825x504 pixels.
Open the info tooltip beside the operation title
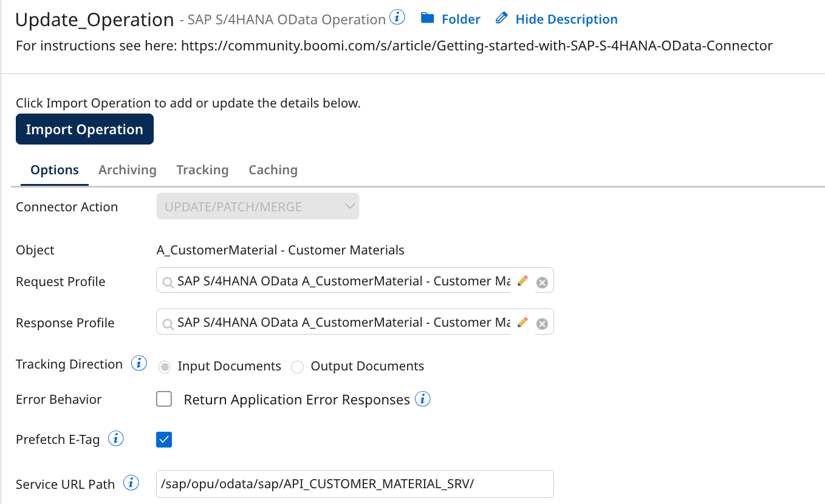click(397, 18)
